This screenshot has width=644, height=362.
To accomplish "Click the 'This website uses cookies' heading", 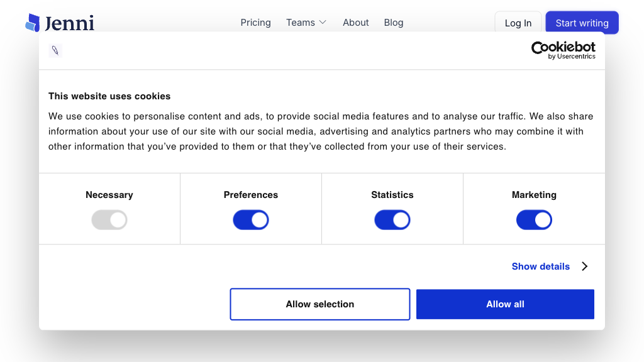I will pyautogui.click(x=109, y=96).
